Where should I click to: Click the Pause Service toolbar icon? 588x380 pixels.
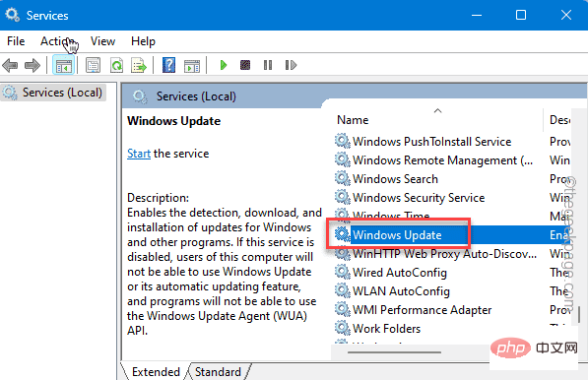[268, 65]
